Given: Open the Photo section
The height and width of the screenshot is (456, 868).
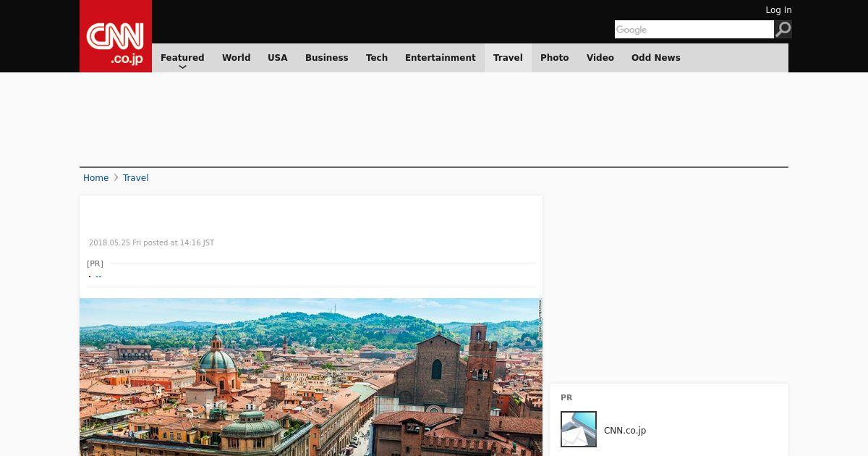Looking at the screenshot, I should coord(555,58).
